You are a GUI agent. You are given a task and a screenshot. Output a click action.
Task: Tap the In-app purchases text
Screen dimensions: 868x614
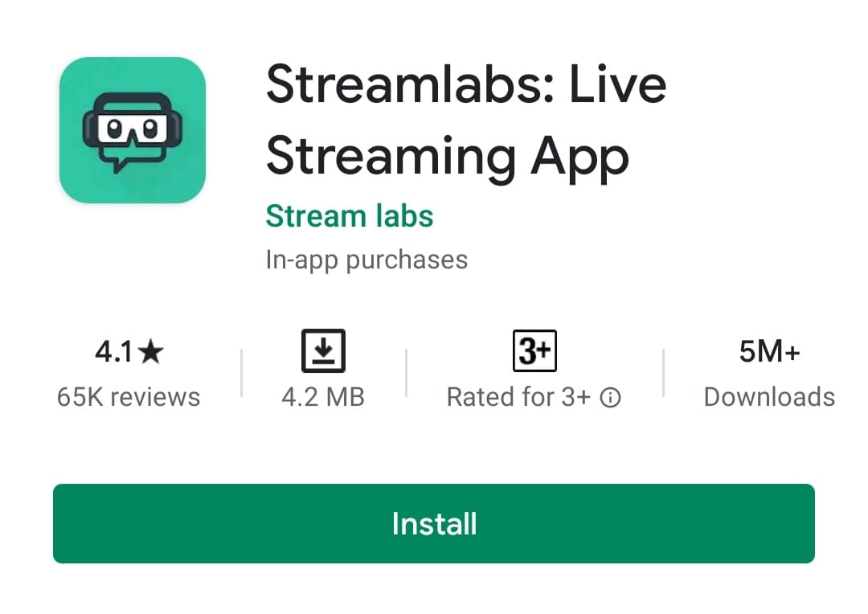coord(366,260)
